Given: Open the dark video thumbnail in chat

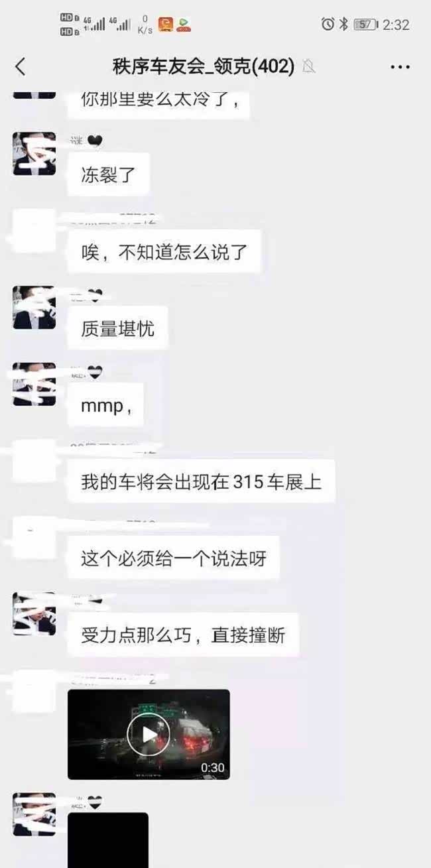Looking at the screenshot, I should [x=149, y=734].
